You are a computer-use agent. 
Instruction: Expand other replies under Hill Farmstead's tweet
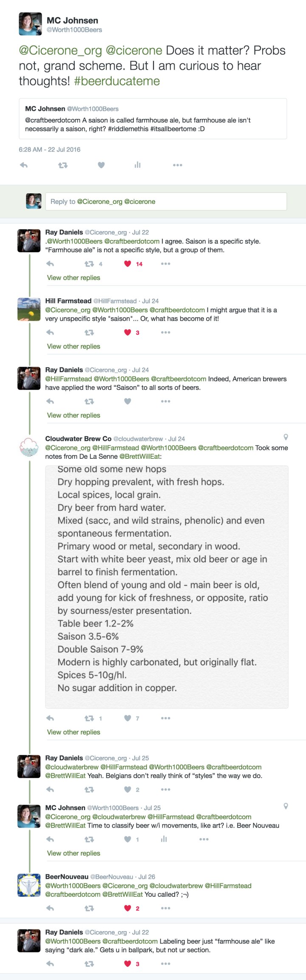pos(74,347)
